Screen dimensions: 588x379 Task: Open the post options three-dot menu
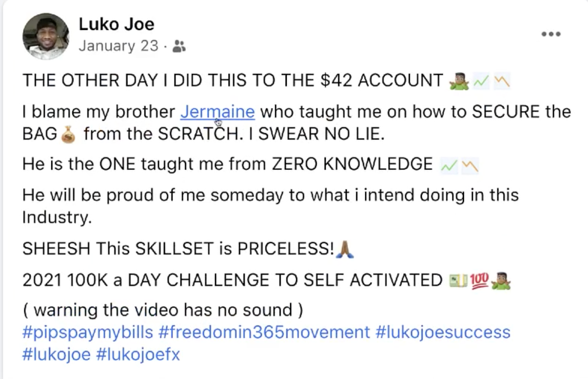coord(551,34)
